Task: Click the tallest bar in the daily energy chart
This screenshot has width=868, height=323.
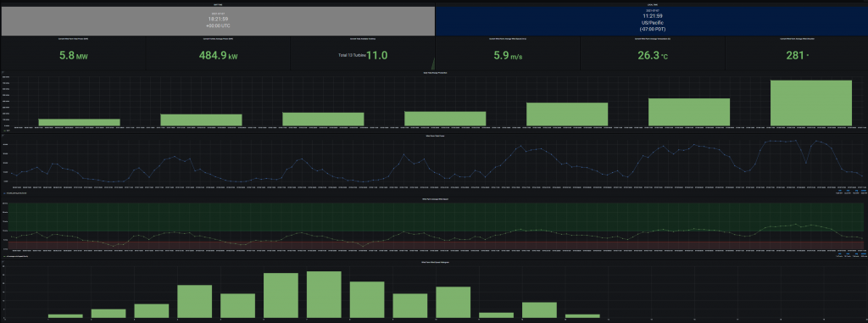Action: (811, 103)
